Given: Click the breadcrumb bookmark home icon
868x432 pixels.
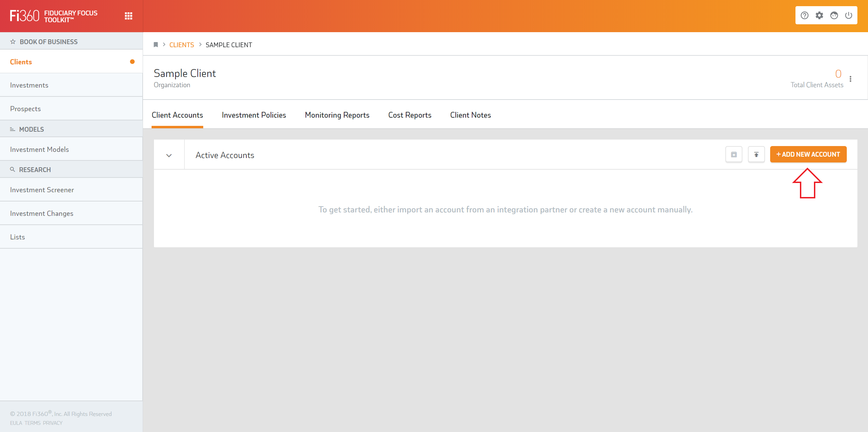Looking at the screenshot, I should pos(156,45).
